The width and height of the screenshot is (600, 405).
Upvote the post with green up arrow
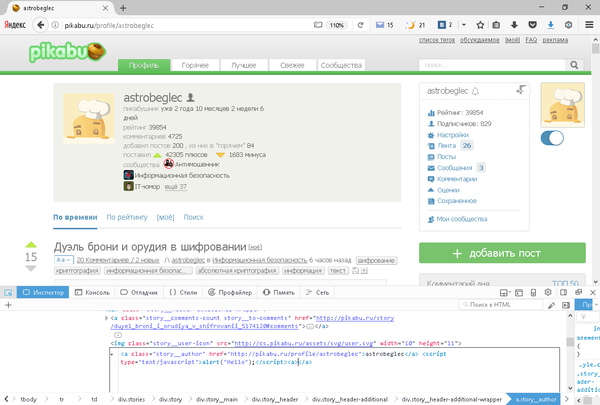pyautogui.click(x=31, y=244)
